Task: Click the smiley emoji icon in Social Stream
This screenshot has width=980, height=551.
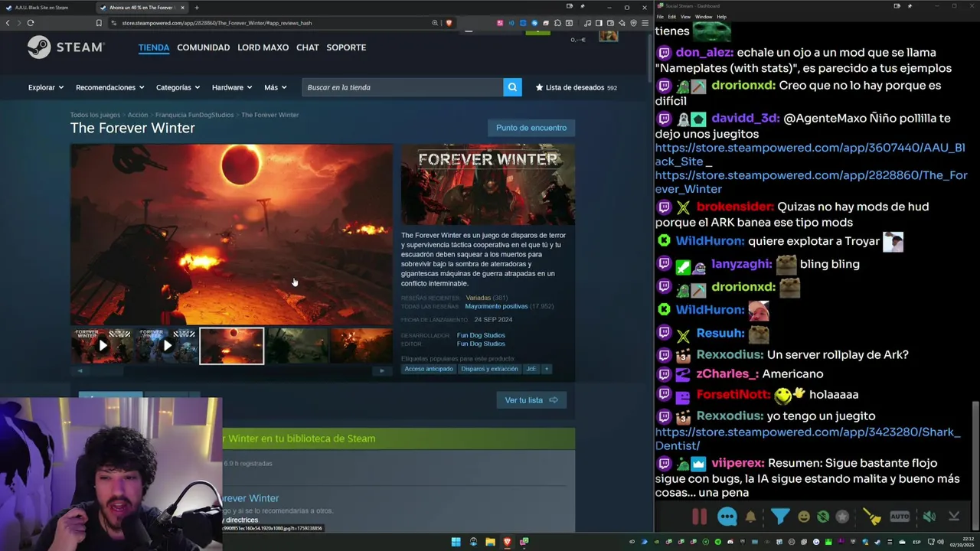Action: pos(804,517)
